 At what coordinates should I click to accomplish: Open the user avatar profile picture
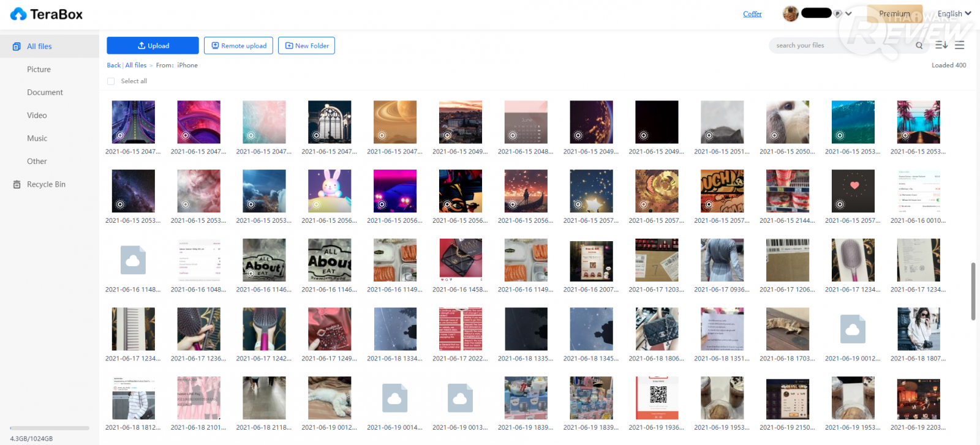click(x=791, y=13)
